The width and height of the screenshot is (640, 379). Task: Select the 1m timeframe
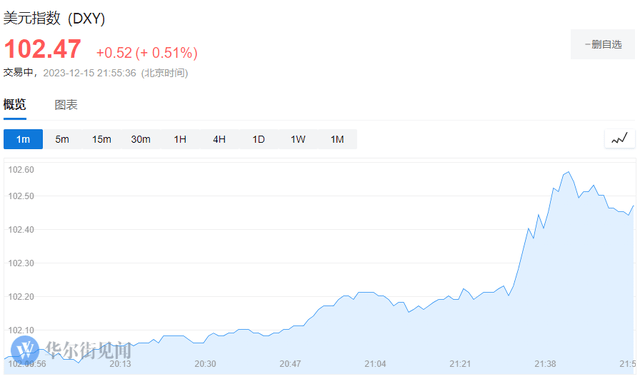tap(23, 139)
